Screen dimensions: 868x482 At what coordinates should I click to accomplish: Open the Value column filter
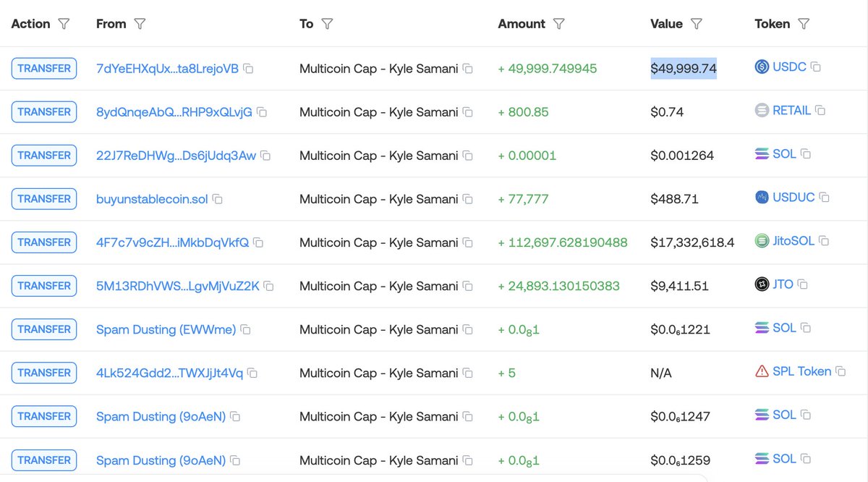click(x=696, y=24)
